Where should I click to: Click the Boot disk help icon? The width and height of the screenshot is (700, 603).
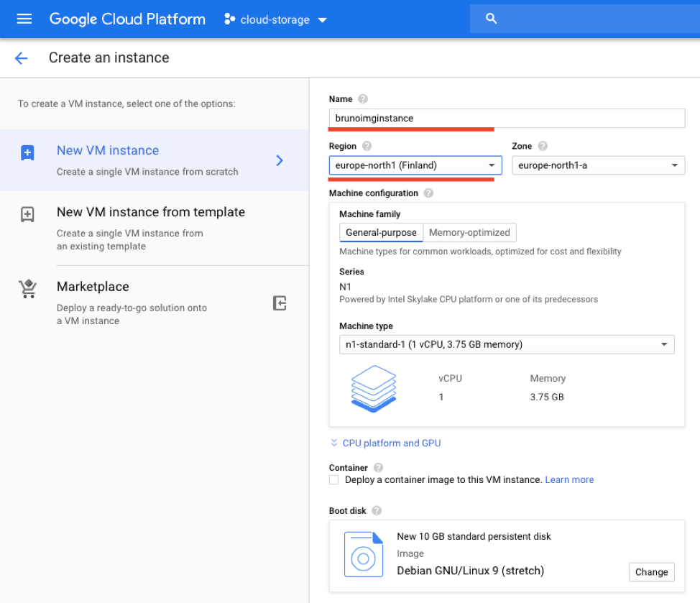(x=377, y=510)
